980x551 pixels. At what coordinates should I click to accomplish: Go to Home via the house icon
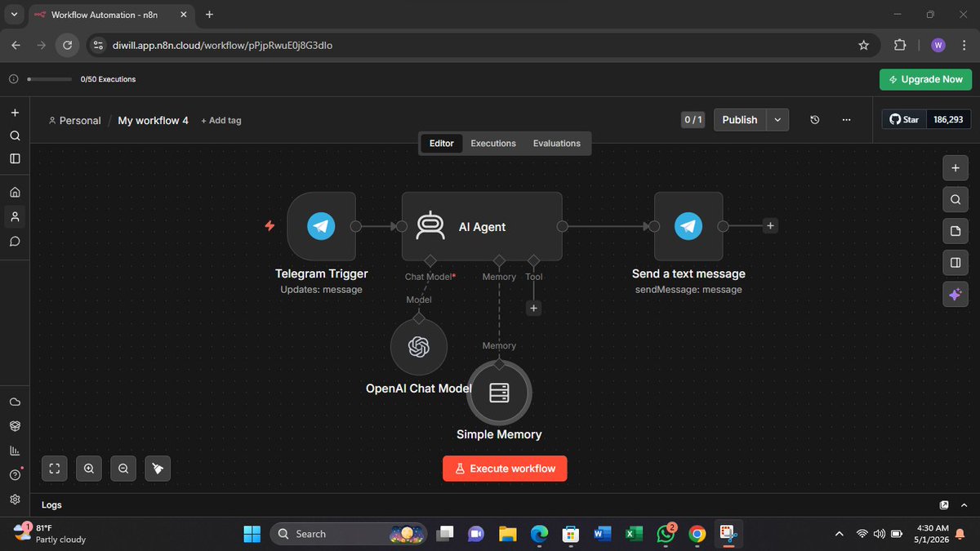pyautogui.click(x=15, y=193)
